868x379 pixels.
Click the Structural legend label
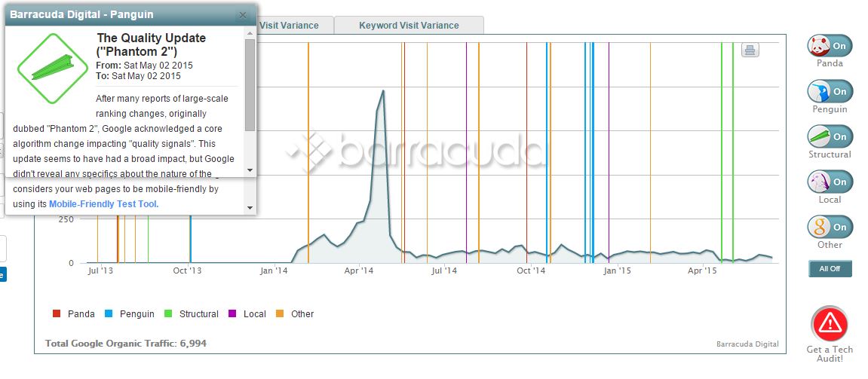coord(199,313)
